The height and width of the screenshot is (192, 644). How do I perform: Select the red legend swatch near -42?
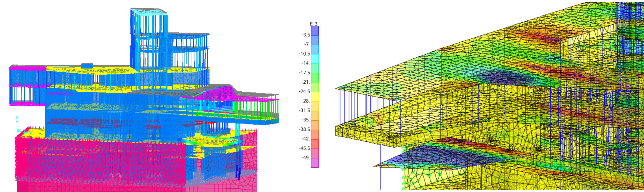click(x=315, y=144)
